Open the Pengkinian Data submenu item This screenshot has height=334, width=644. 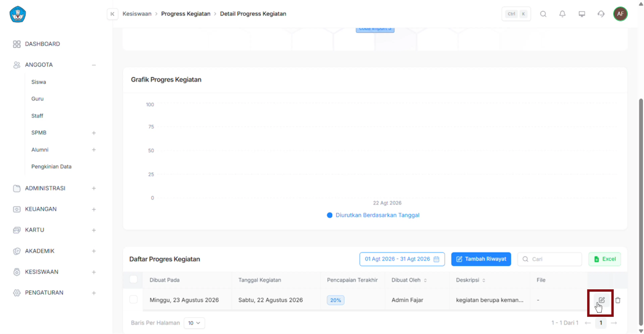51,166
